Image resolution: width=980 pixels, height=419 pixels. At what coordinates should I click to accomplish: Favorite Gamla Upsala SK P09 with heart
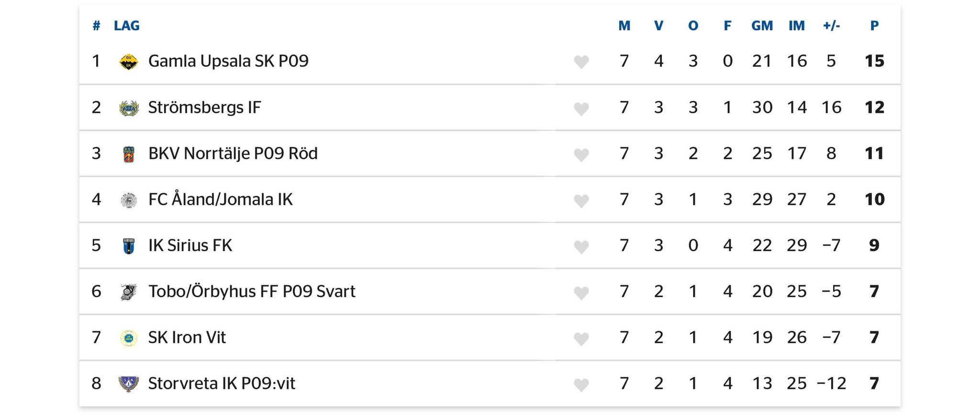581,62
